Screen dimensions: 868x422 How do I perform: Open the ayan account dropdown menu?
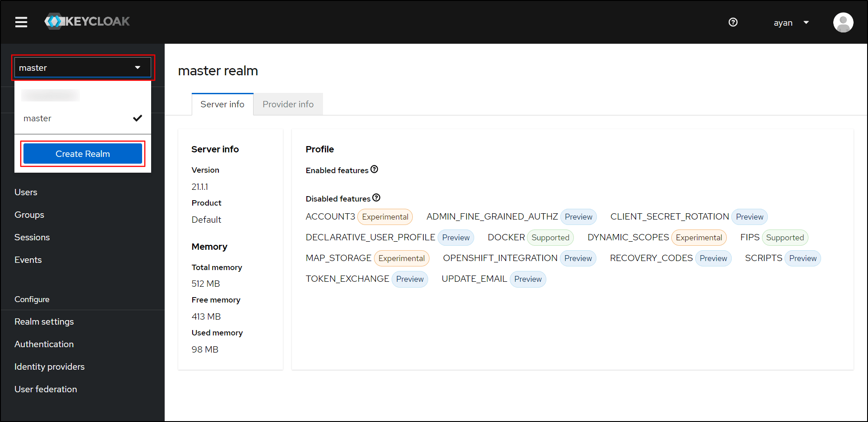(791, 23)
